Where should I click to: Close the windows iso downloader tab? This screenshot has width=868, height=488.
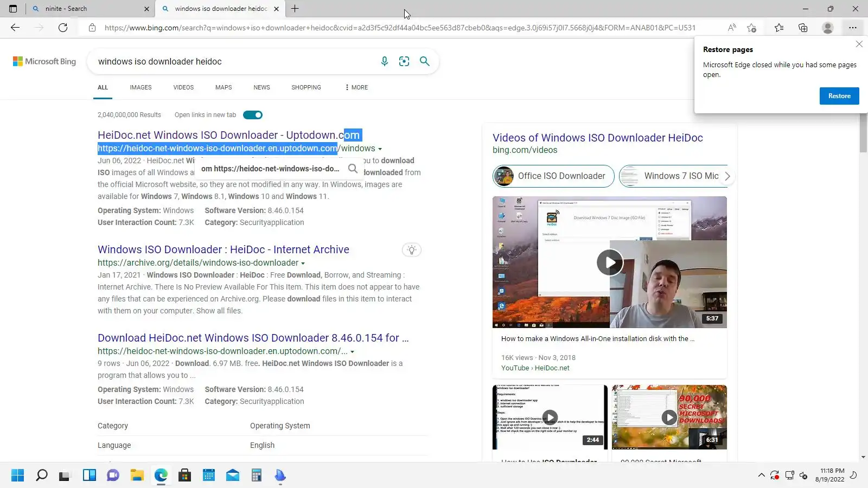point(277,9)
